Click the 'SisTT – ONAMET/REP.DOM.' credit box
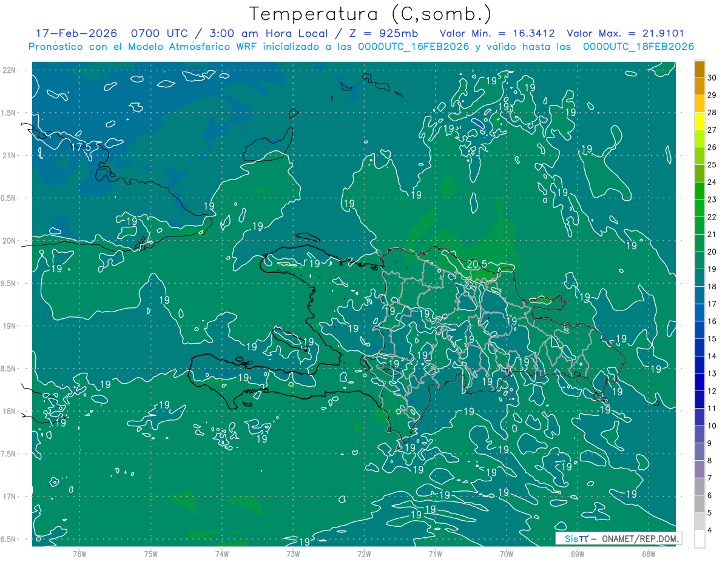The image size is (728, 562). [x=618, y=538]
